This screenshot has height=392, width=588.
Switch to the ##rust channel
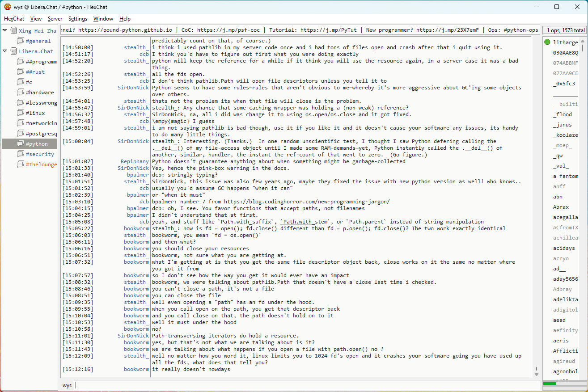coord(35,72)
